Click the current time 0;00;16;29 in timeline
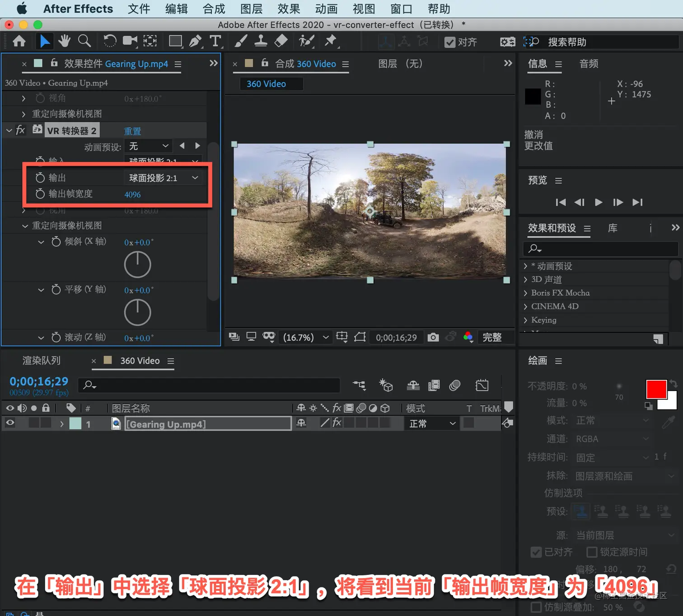The image size is (683, 616). (x=39, y=382)
